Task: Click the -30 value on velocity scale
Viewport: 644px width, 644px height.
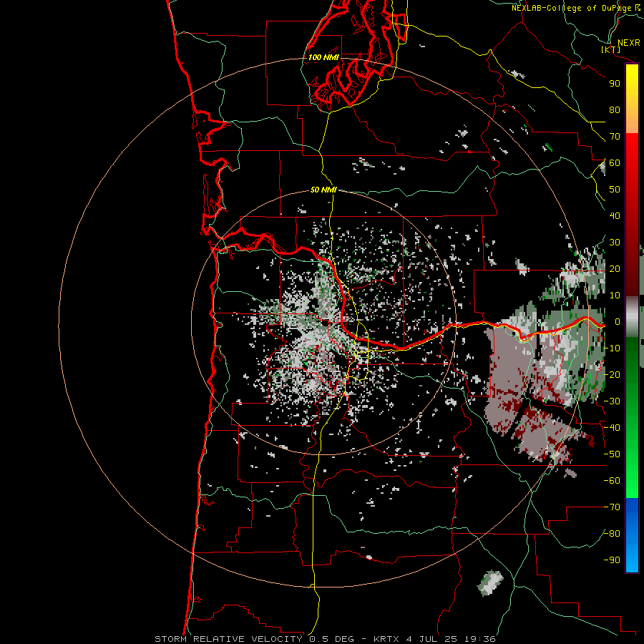Action: click(x=612, y=401)
